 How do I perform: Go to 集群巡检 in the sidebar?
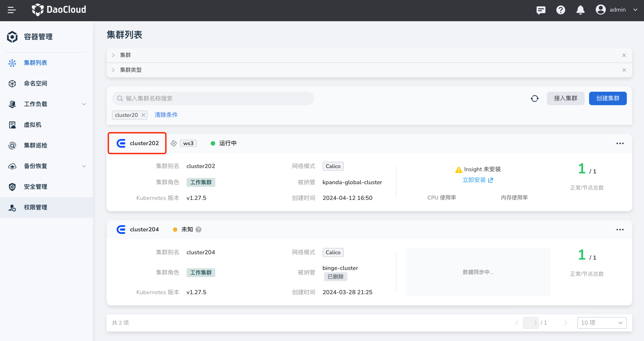tap(36, 146)
